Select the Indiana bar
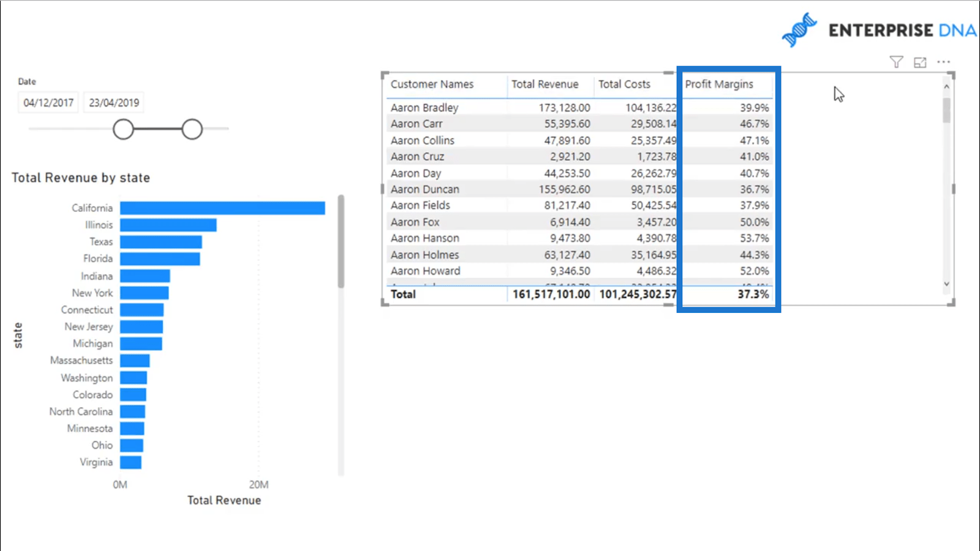Screen dimensions: 980x551 [145, 276]
